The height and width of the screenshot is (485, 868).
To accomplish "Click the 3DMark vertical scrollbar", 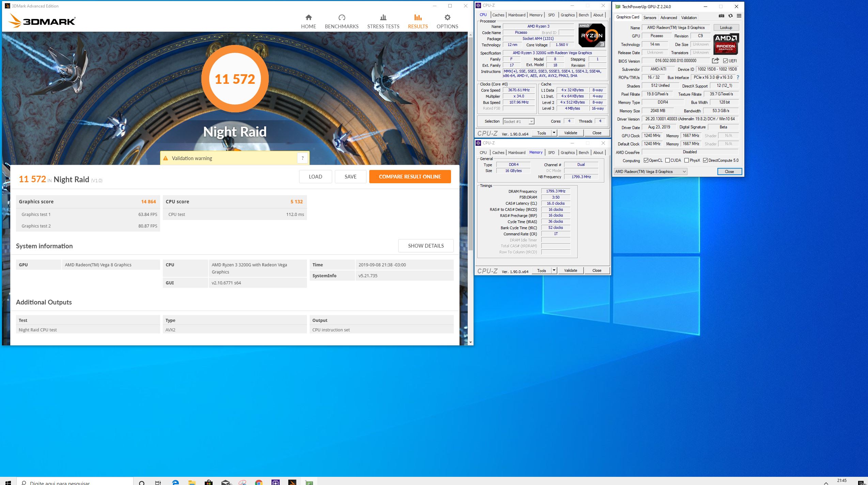I will click(470, 143).
